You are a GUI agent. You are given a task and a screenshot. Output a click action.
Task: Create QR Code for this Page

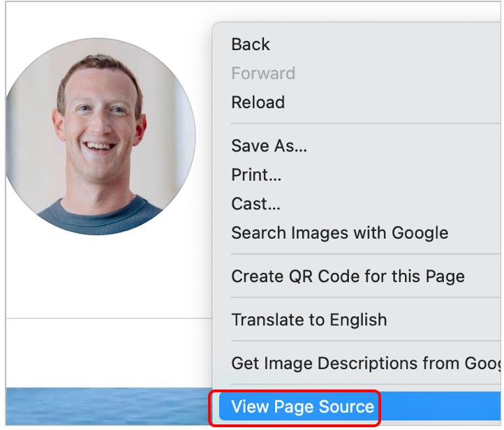coord(348,276)
